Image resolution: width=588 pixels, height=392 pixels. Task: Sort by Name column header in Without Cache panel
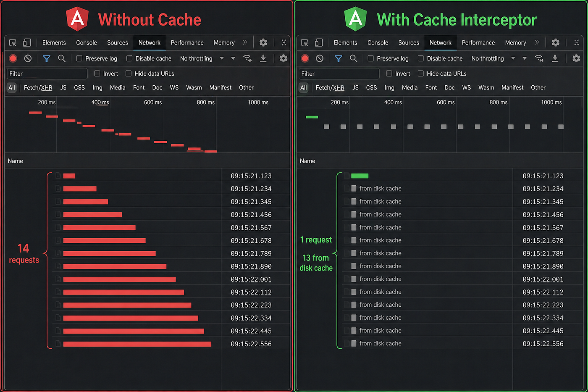pyautogui.click(x=15, y=161)
